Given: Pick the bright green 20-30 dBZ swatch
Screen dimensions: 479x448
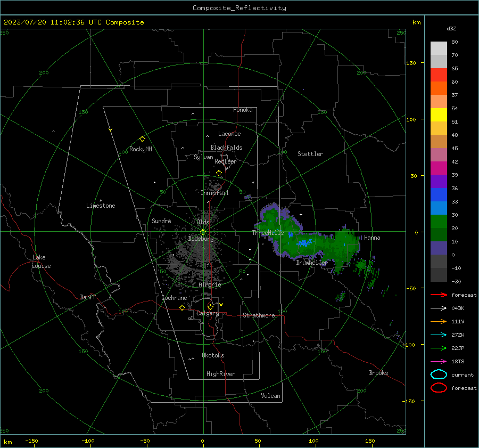Looking at the screenshot, I should pos(439,222).
